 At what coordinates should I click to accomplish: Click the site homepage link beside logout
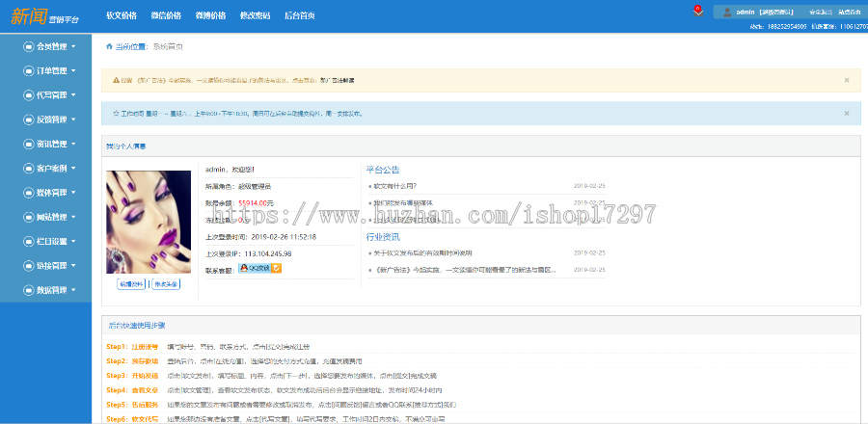pos(849,13)
